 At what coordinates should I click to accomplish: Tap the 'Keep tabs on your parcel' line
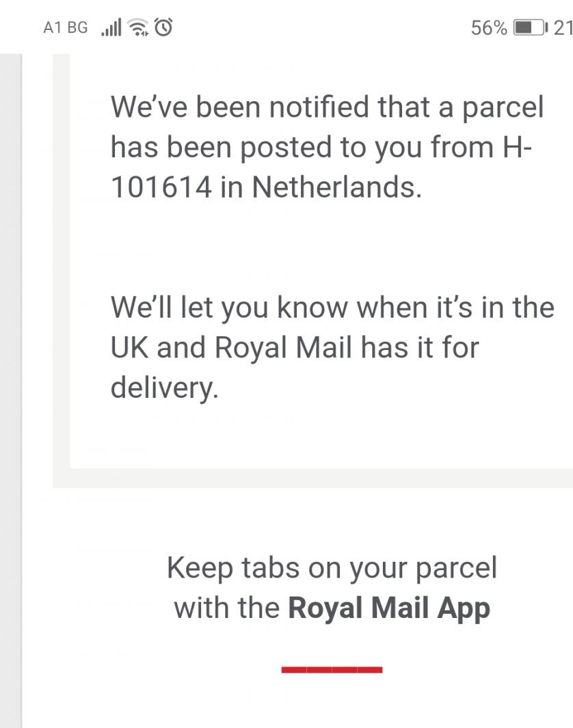(x=332, y=568)
